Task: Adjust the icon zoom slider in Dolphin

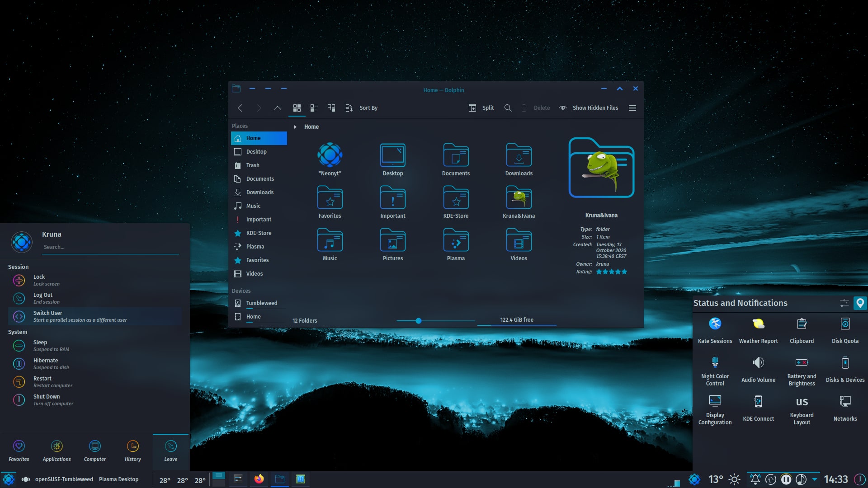Action: pyautogui.click(x=435, y=321)
